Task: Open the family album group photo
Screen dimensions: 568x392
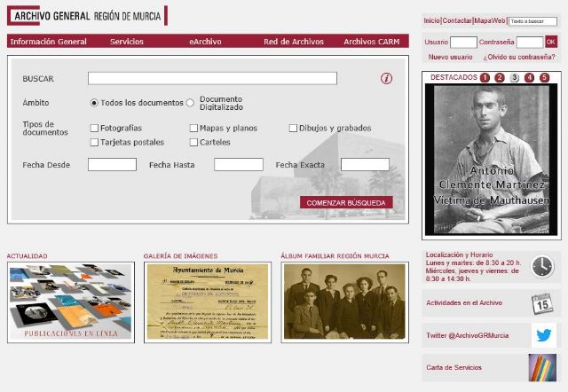Action: point(345,302)
